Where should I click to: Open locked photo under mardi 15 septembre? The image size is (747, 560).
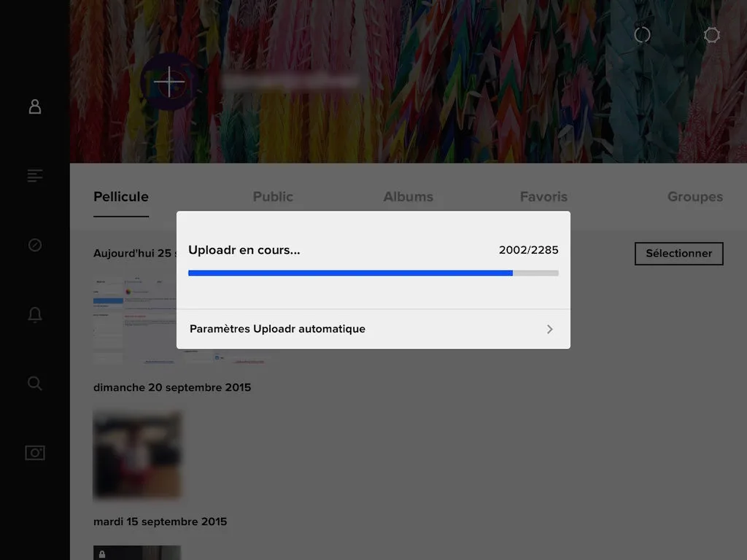[x=137, y=553]
